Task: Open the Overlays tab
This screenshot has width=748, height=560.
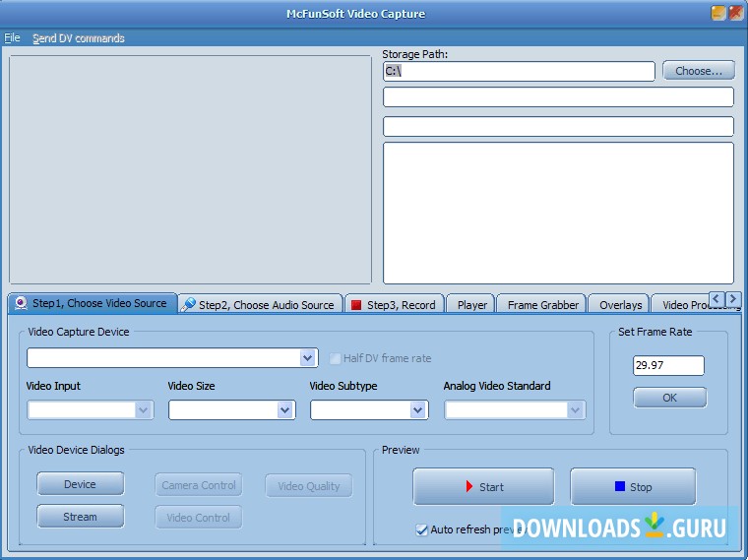Action: (620, 305)
